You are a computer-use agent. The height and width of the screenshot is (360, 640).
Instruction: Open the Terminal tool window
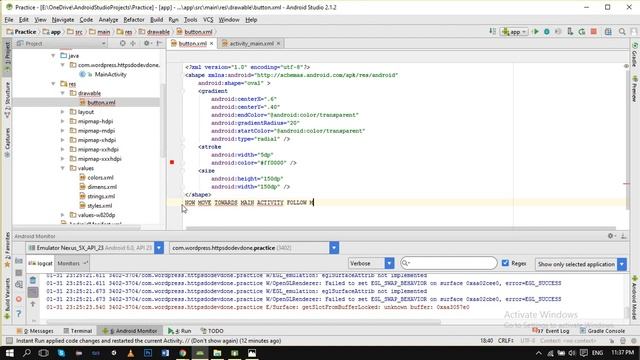[x=78, y=331]
